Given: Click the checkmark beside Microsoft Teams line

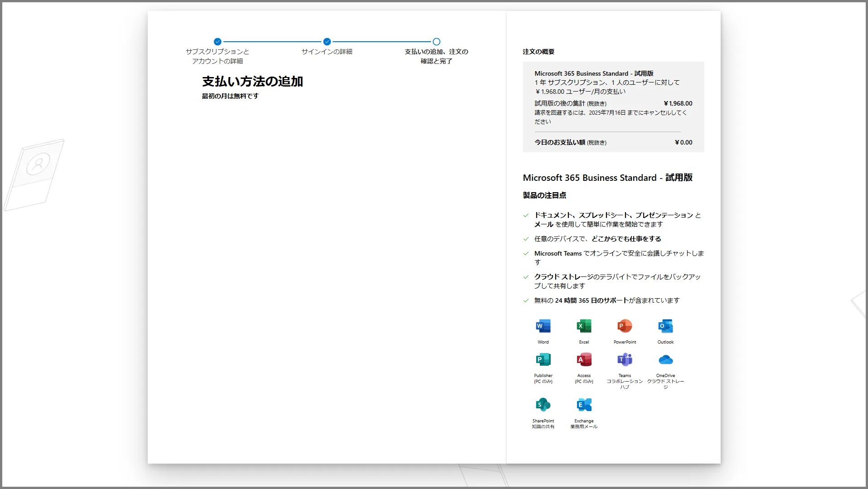Looking at the screenshot, I should (x=526, y=253).
